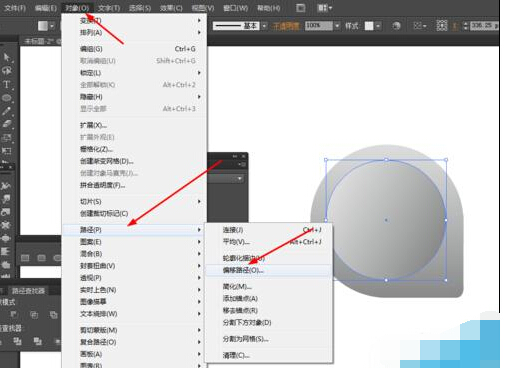Image resolution: width=505 pixels, height=368 pixels.
Task: Open the 编辑(E) menu
Action: (x=46, y=8)
